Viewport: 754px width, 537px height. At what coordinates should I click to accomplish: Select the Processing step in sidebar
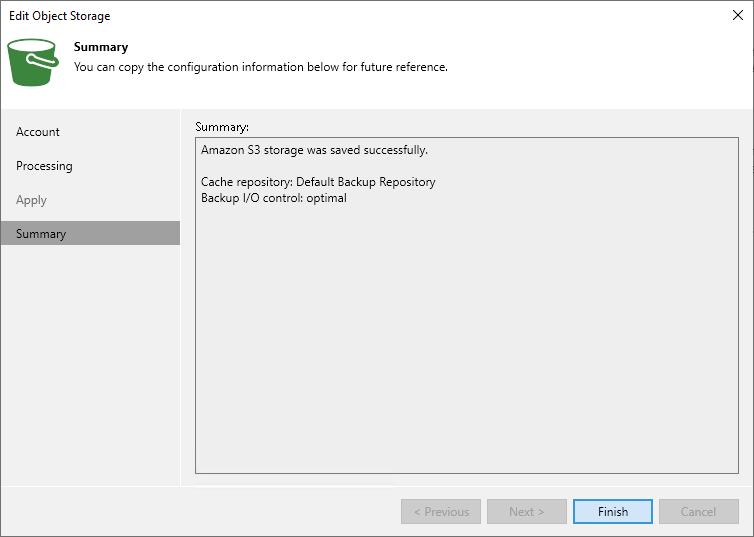coord(90,166)
